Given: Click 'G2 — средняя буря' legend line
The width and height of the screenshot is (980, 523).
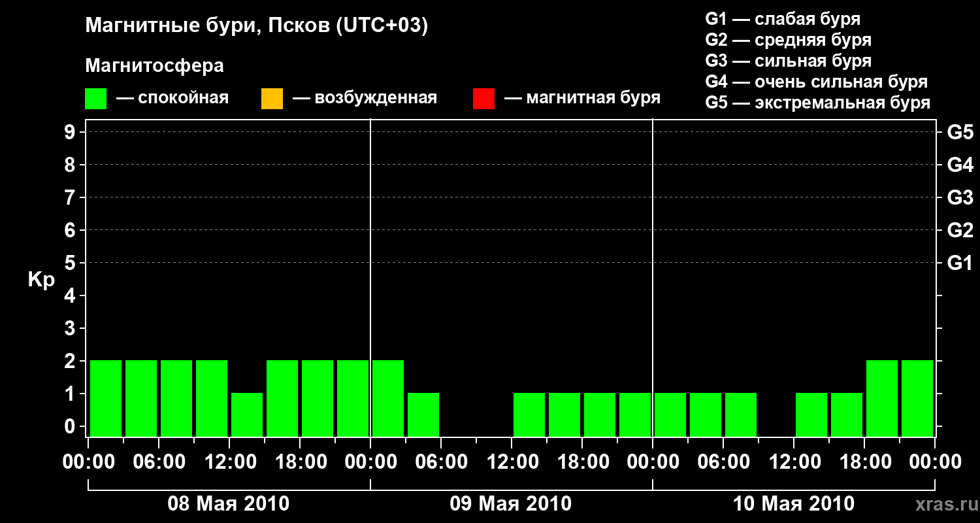Looking at the screenshot, I should point(789,40).
